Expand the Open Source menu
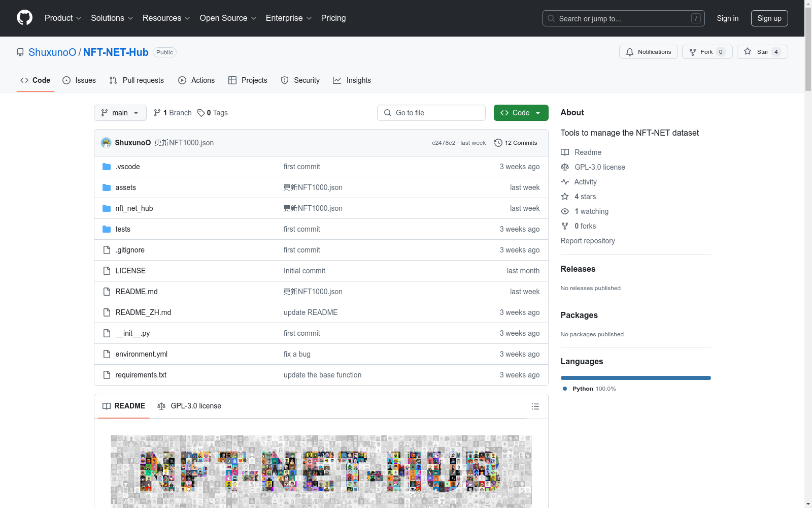This screenshot has width=812, height=508. pos(228,18)
